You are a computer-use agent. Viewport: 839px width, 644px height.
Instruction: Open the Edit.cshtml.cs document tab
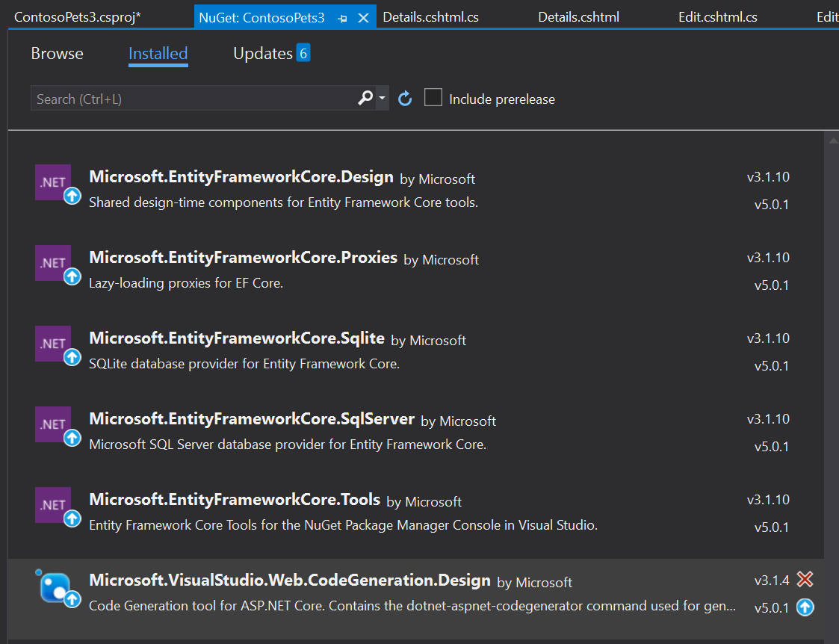[x=717, y=17]
